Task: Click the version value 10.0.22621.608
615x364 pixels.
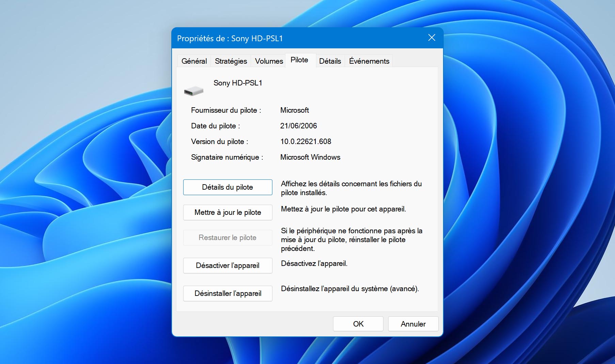Action: pos(306,142)
